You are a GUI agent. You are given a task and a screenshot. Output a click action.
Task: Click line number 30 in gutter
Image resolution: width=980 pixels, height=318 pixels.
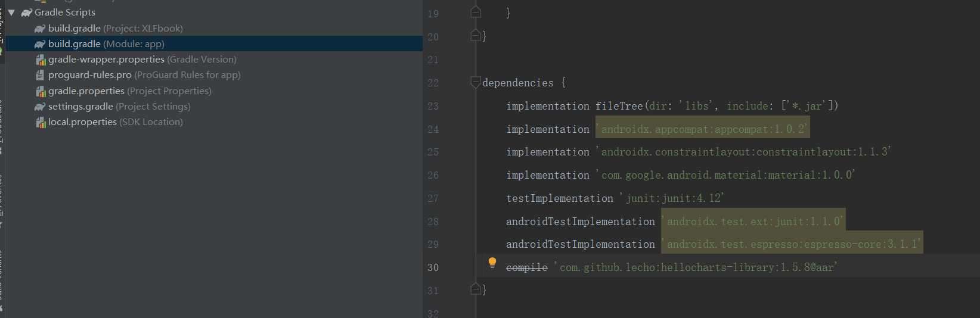coord(433,267)
